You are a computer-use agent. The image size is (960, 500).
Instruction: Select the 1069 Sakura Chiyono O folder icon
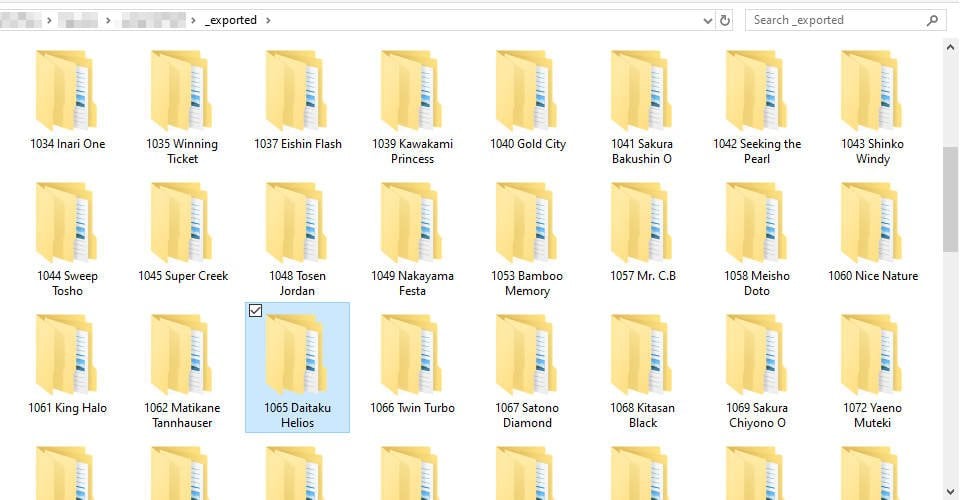click(757, 355)
